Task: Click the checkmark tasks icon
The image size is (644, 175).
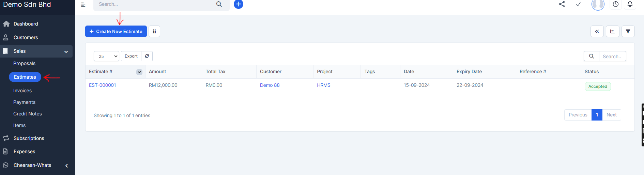Action: point(578,4)
